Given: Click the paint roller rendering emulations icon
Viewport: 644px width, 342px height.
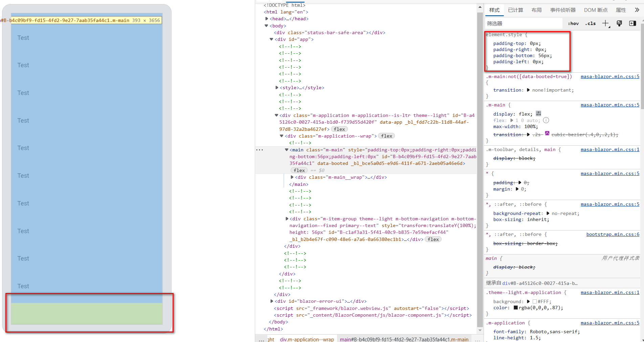Looking at the screenshot, I should tap(619, 23).
